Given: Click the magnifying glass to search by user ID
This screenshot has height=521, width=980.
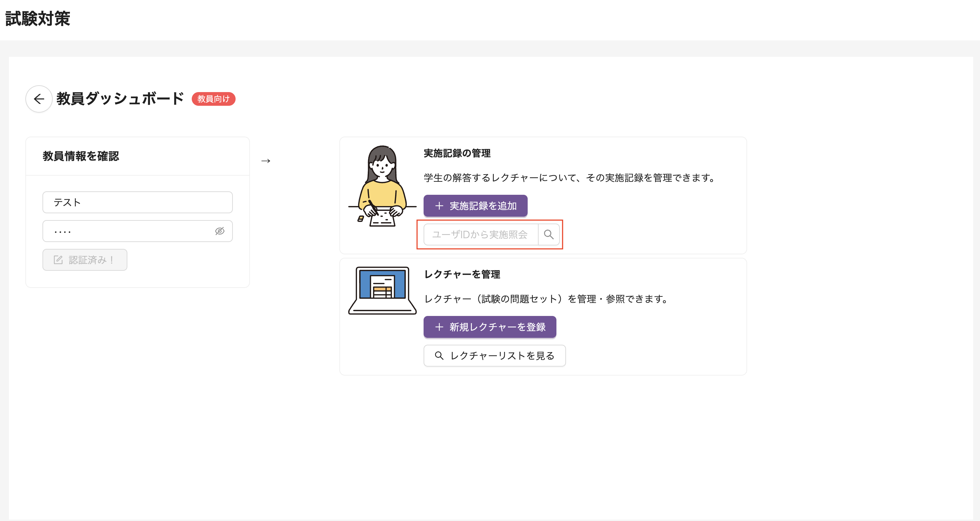Looking at the screenshot, I should point(549,234).
